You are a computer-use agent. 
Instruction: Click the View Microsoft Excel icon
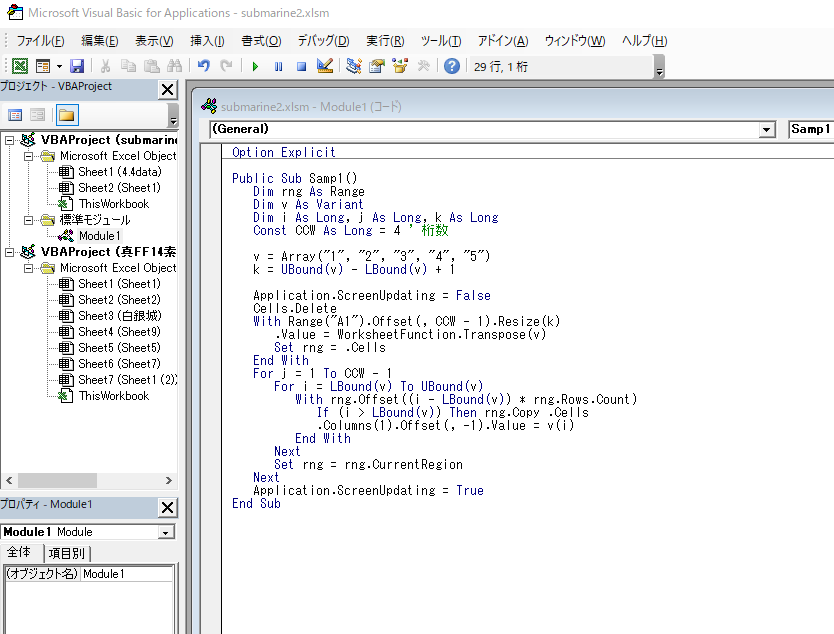tap(20, 66)
